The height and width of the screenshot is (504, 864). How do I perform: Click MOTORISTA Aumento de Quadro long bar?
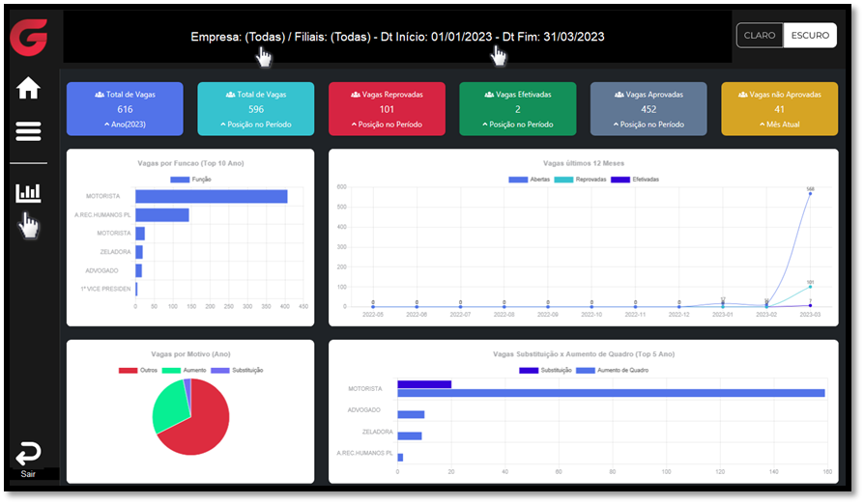[611, 393]
